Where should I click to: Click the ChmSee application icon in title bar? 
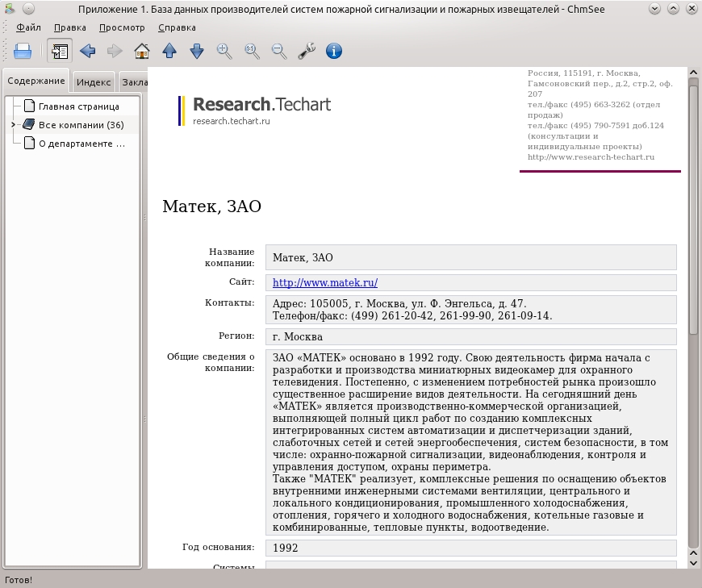click(x=10, y=9)
